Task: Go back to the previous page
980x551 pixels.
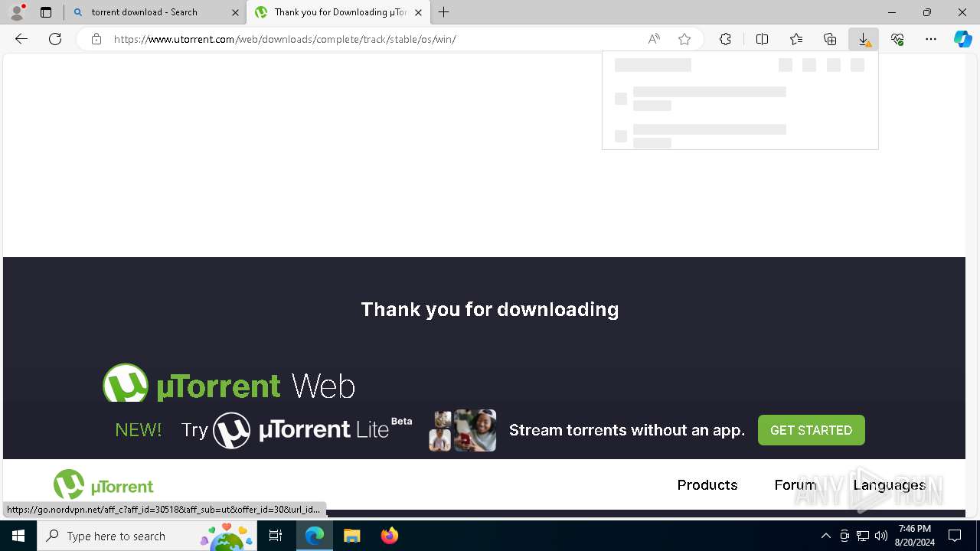Action: click(x=21, y=39)
